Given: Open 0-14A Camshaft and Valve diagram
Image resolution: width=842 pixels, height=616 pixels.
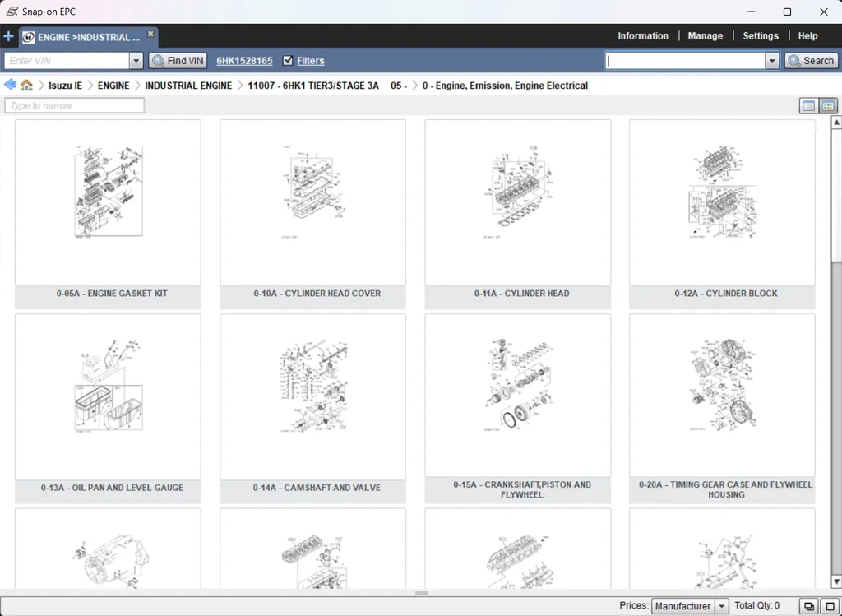Looking at the screenshot, I should [313, 397].
